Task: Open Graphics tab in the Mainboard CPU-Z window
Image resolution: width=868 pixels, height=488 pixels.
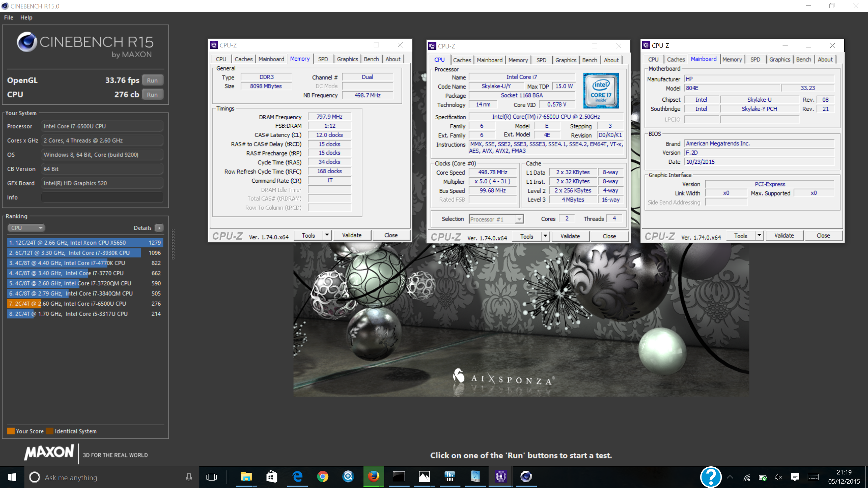Action: (x=780, y=59)
